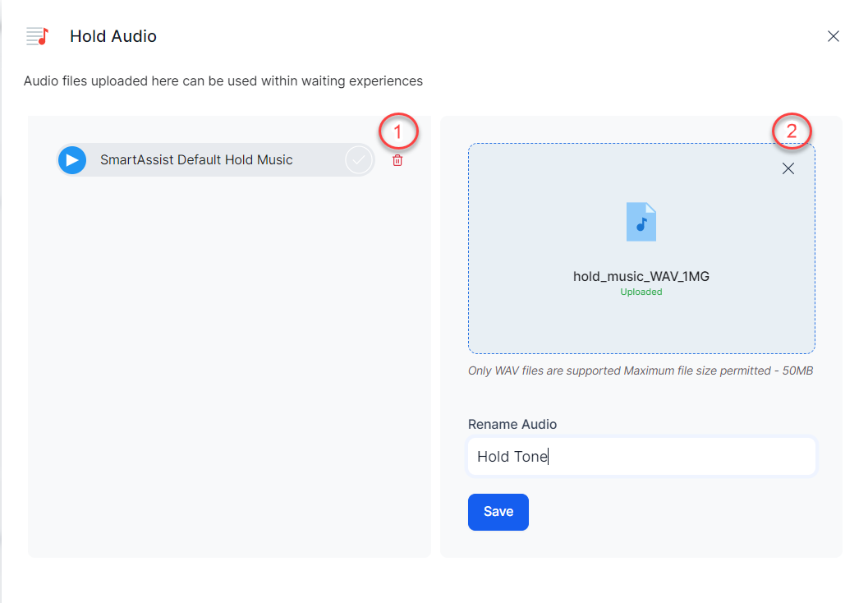
Task: Toggle the checkmark on SmartAssist Default Hold Music
Action: 358,160
